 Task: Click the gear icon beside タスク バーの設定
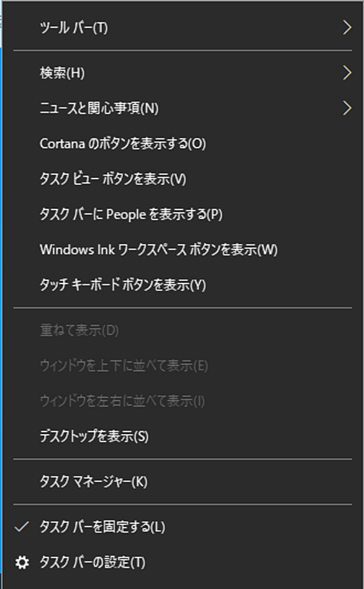[22, 562]
